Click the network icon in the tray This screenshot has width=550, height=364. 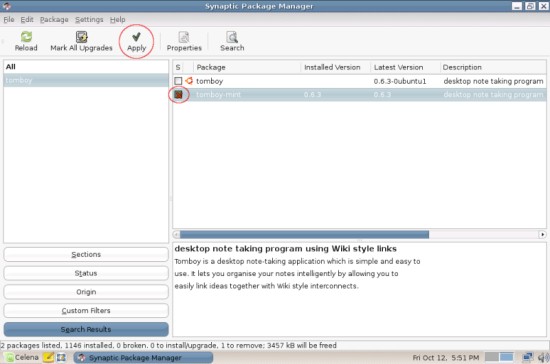click(x=527, y=357)
